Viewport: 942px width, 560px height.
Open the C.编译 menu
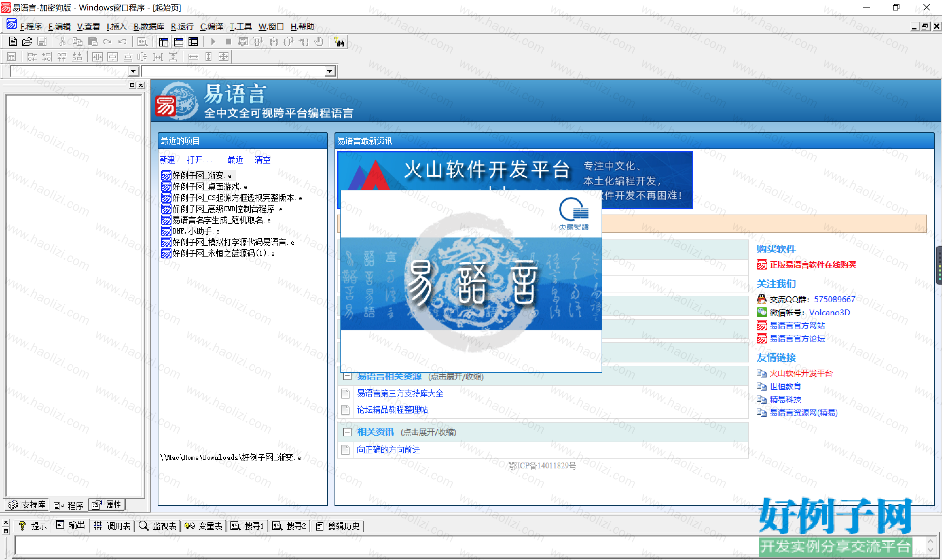(x=211, y=26)
